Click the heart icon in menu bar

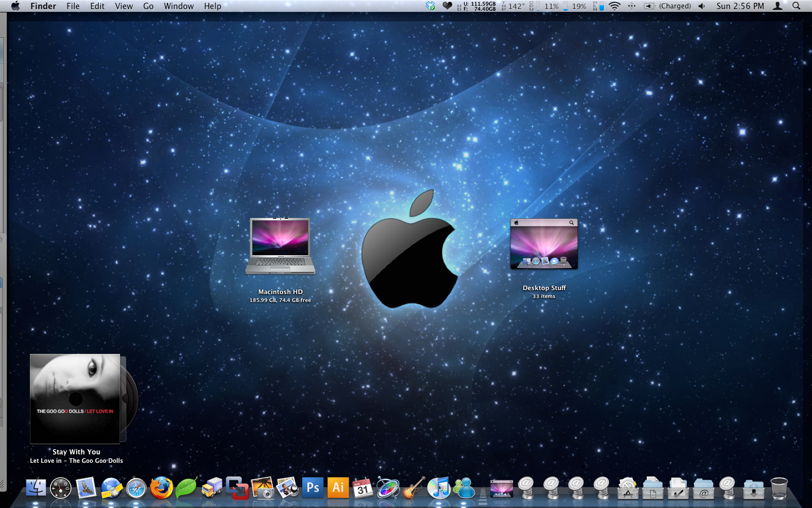point(447,6)
